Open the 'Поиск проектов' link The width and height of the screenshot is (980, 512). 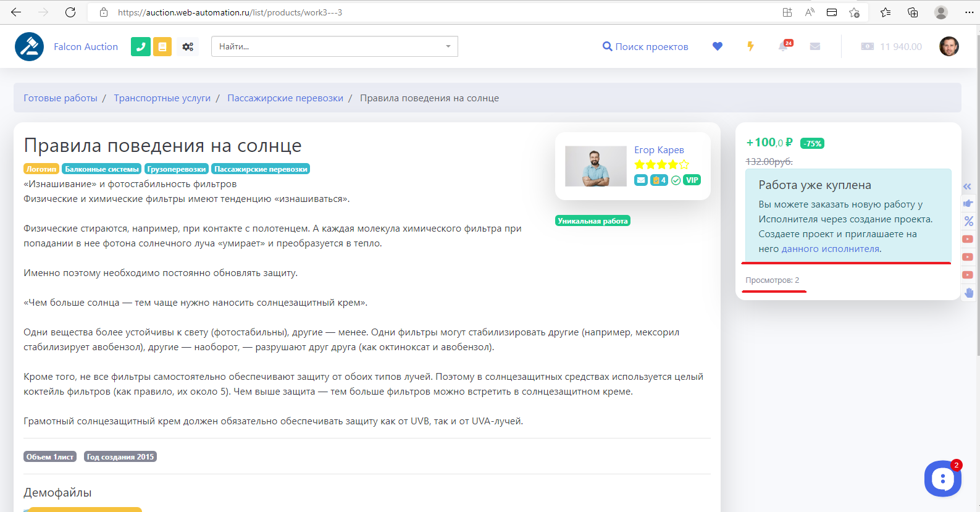coord(645,47)
